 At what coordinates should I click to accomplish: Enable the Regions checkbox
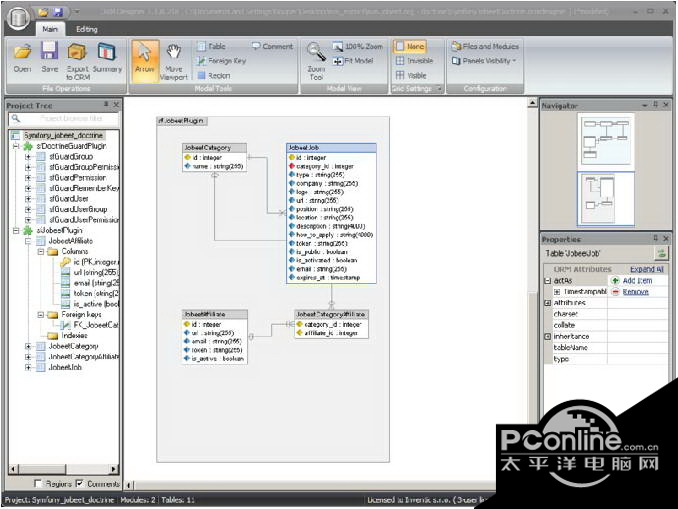(x=37, y=483)
